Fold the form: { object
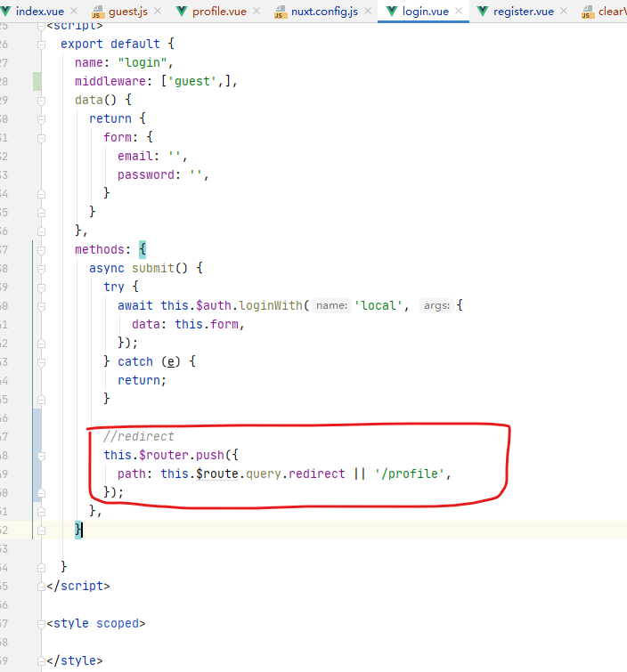 [41, 138]
